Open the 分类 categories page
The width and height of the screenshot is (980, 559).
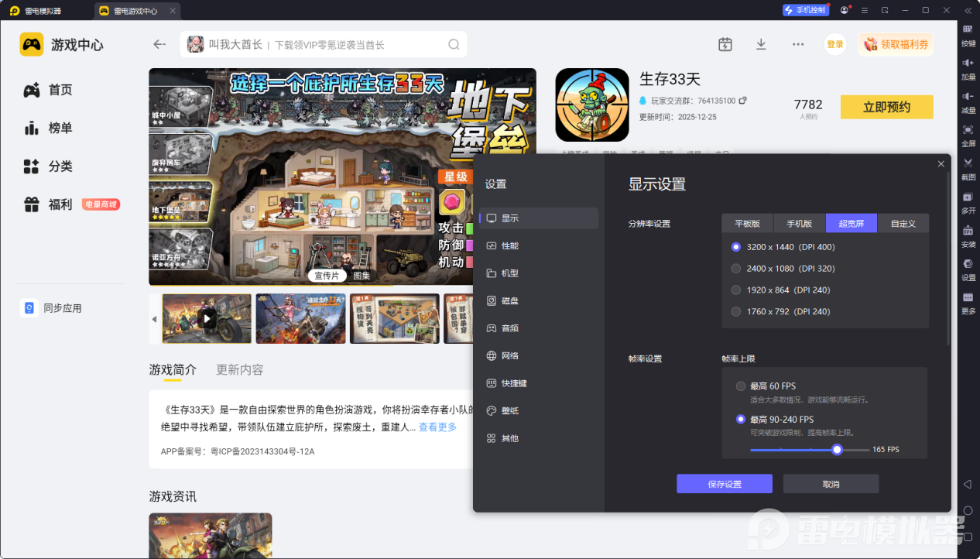pyautogui.click(x=48, y=166)
